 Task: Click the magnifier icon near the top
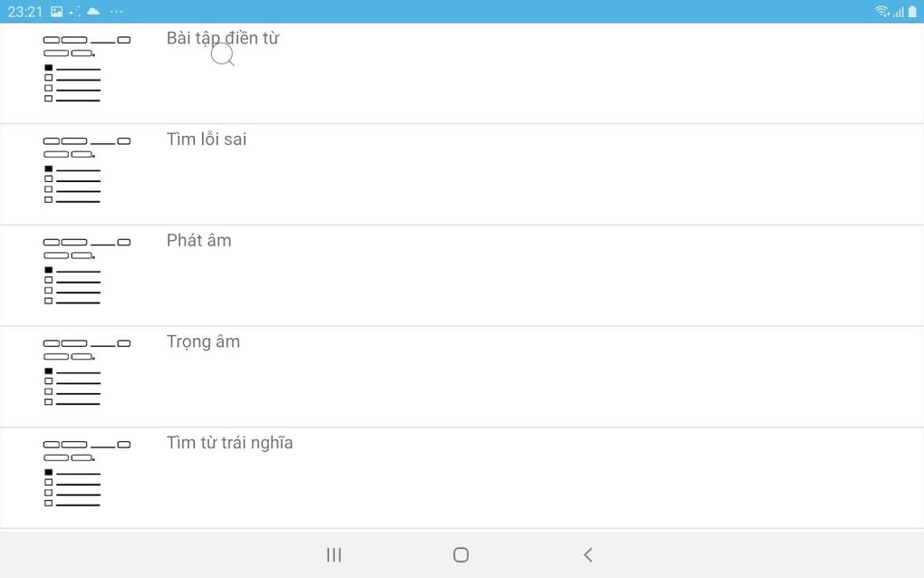tap(223, 55)
